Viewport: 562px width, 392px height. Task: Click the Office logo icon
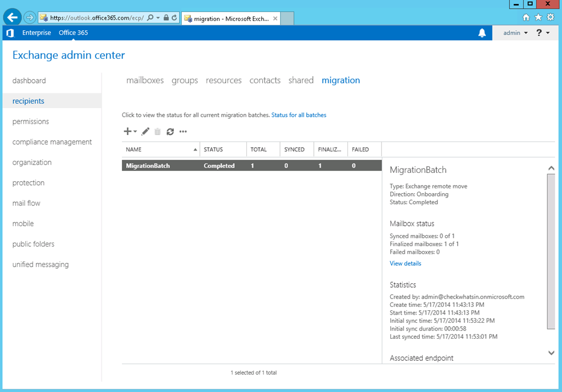(10, 33)
